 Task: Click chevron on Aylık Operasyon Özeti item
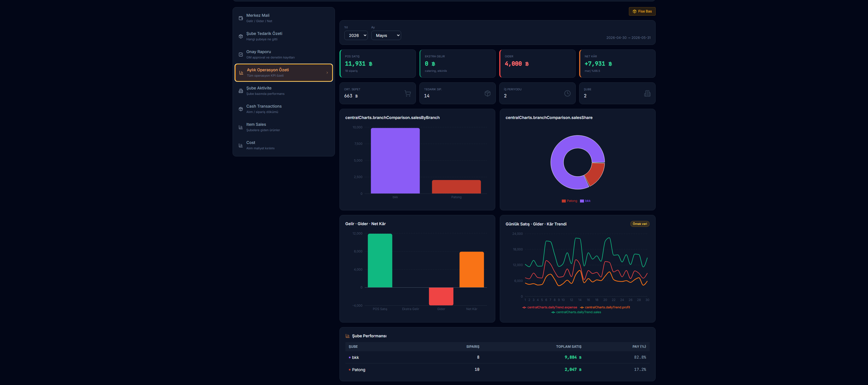click(327, 73)
